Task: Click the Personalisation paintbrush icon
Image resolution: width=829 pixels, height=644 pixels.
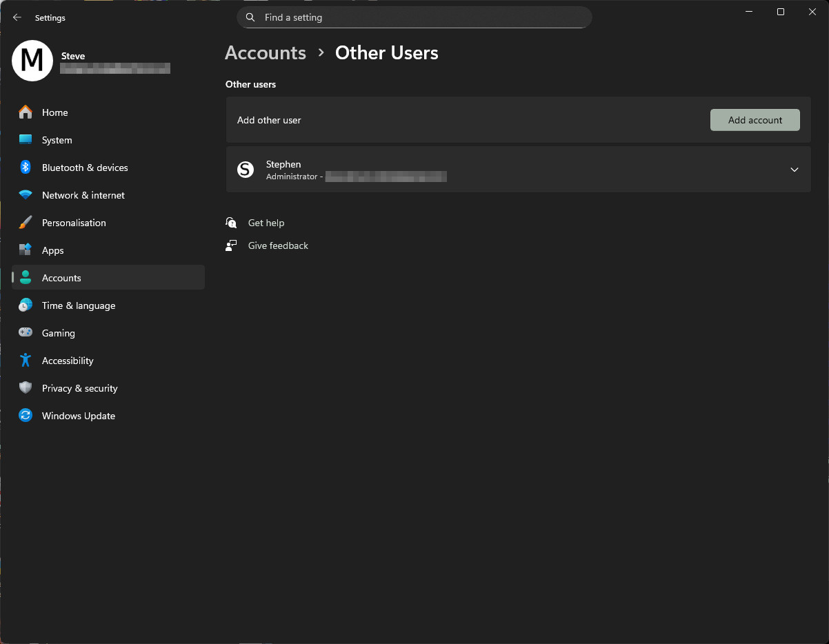Action: pyautogui.click(x=26, y=223)
